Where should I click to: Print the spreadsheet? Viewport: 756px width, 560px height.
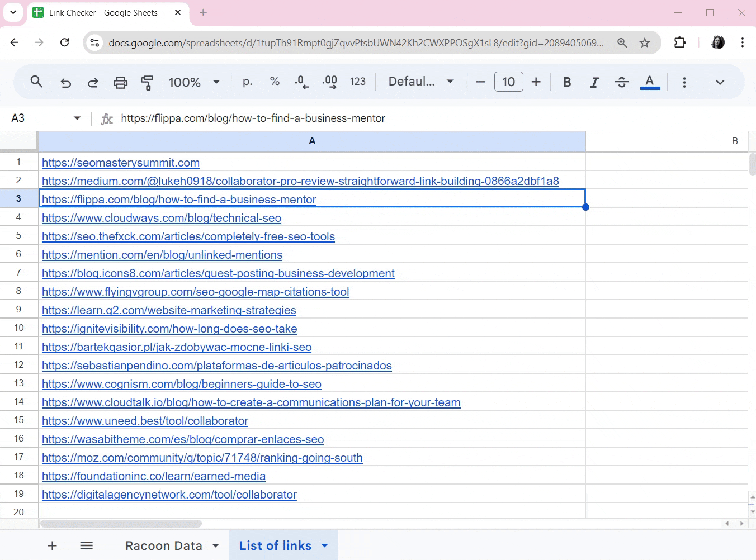click(x=120, y=82)
